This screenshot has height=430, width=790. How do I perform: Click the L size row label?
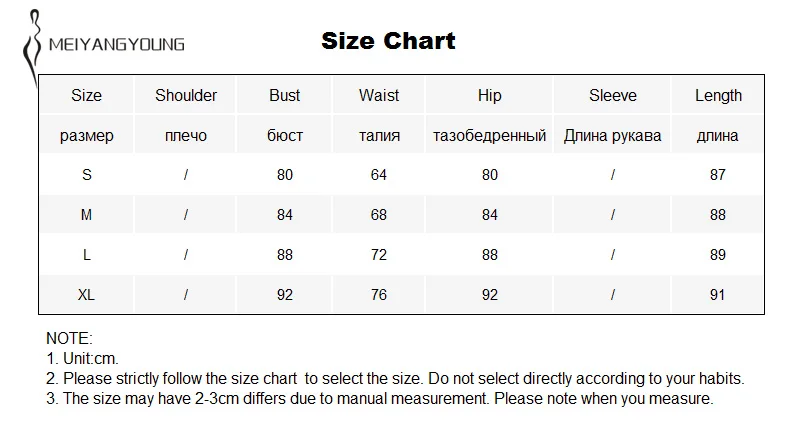pos(87,255)
